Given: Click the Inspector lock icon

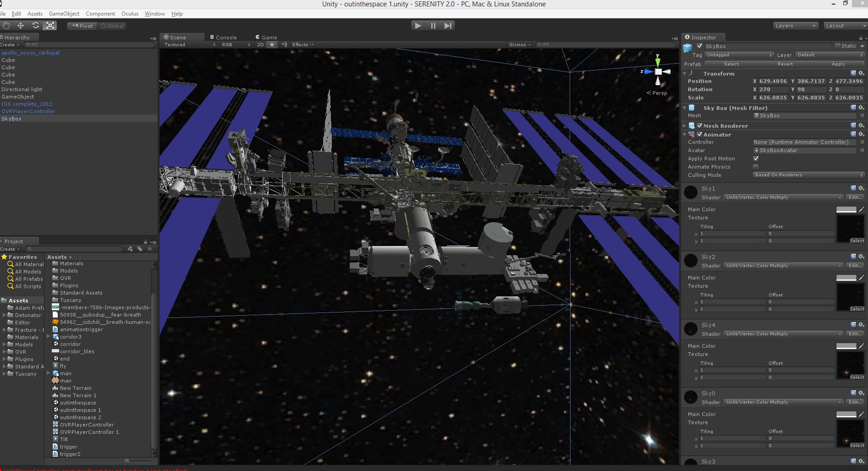Looking at the screenshot, I should [x=861, y=38].
